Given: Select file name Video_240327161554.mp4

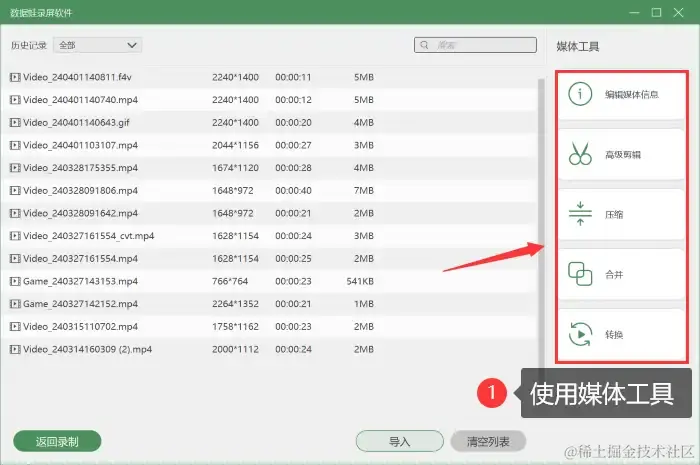Looking at the screenshot, I should point(80,258).
